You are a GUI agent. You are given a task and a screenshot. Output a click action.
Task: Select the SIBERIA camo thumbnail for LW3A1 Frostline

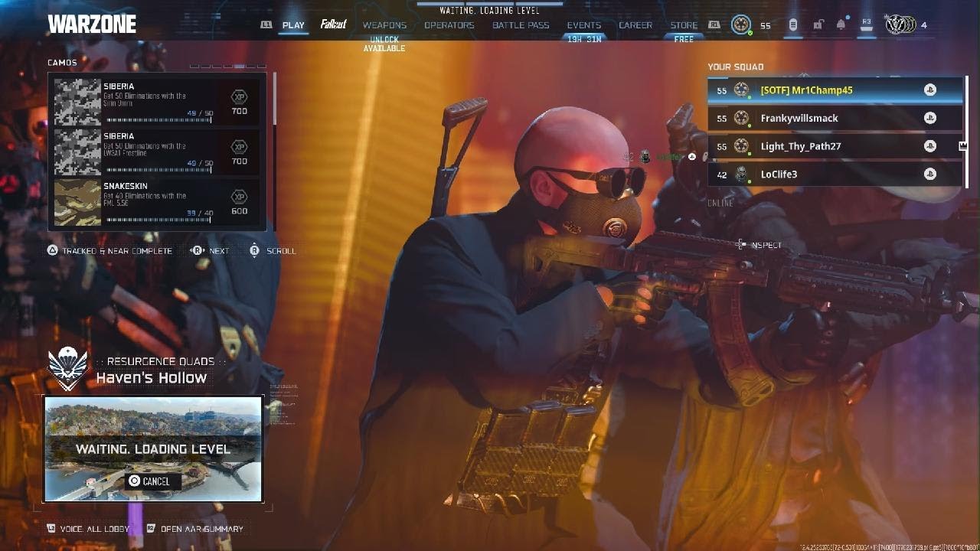(77, 152)
